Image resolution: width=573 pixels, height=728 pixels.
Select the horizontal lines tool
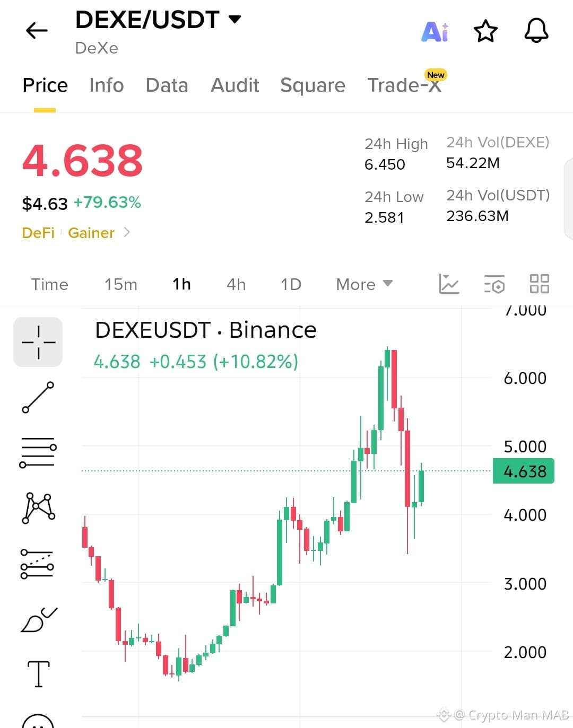(x=38, y=452)
